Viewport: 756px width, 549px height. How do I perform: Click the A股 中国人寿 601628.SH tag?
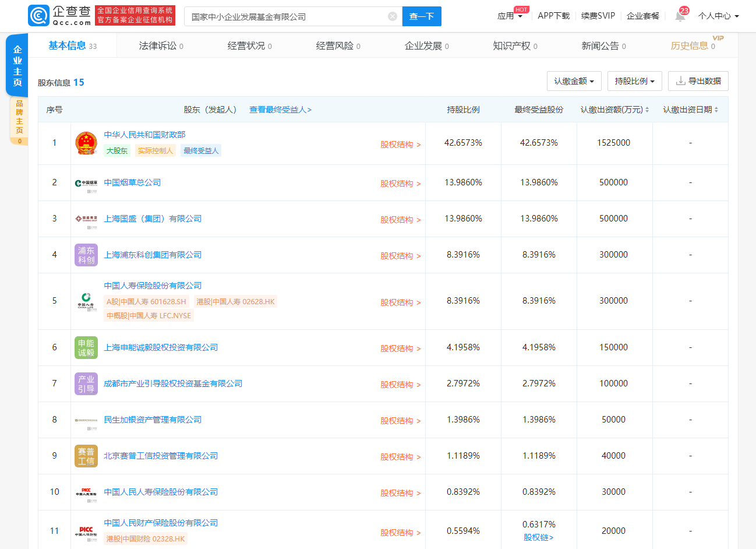(146, 301)
